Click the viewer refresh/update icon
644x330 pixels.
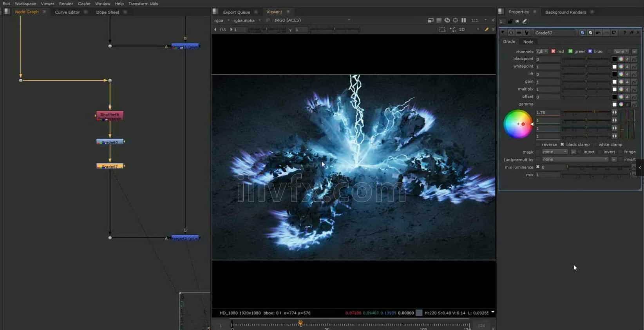click(x=447, y=20)
